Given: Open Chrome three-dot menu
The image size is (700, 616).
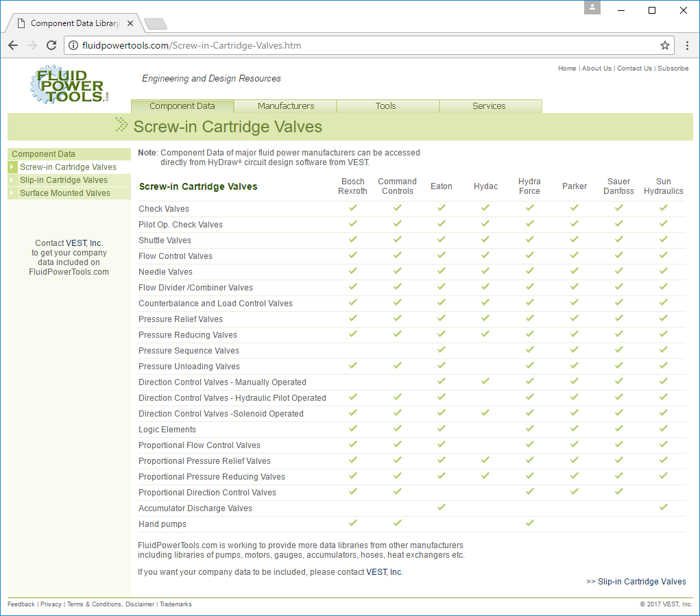Looking at the screenshot, I should pos(687,45).
